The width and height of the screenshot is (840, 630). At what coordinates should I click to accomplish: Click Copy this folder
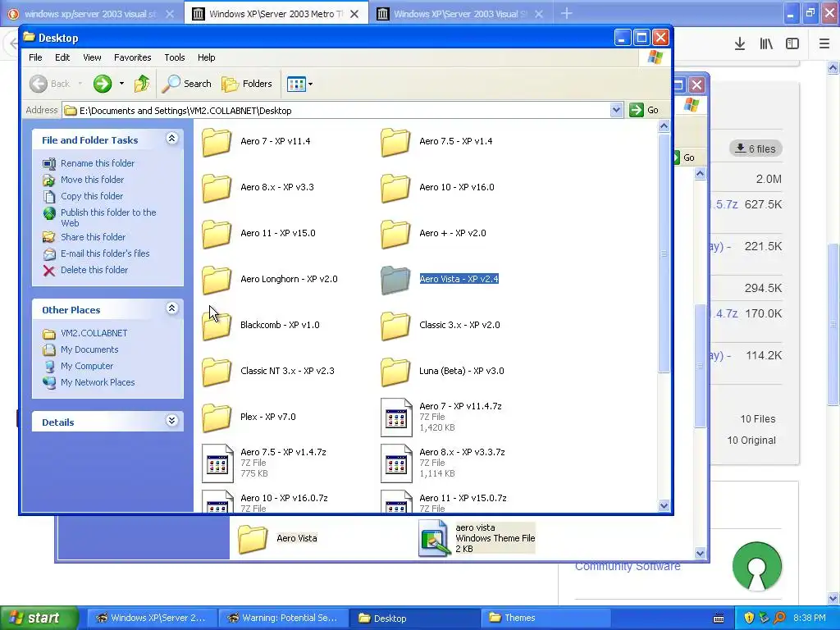tap(92, 196)
